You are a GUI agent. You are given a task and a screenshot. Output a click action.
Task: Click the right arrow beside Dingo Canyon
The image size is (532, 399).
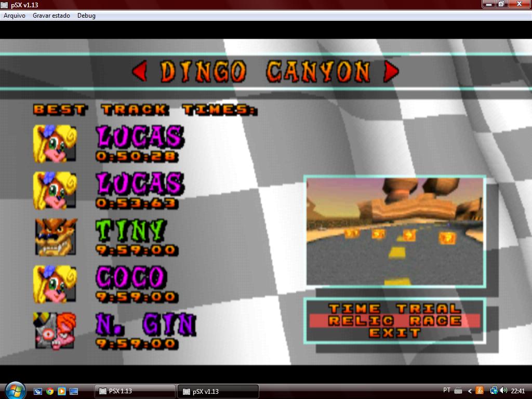[391, 71]
